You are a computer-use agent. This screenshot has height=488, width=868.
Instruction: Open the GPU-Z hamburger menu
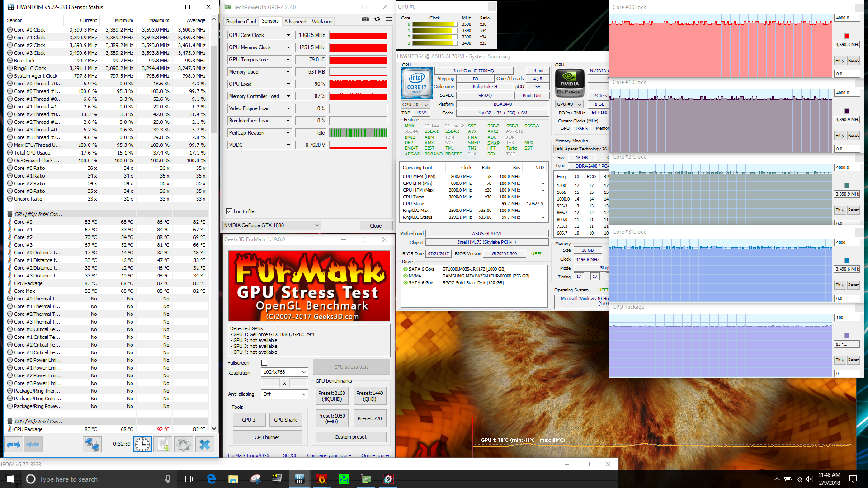click(x=388, y=19)
